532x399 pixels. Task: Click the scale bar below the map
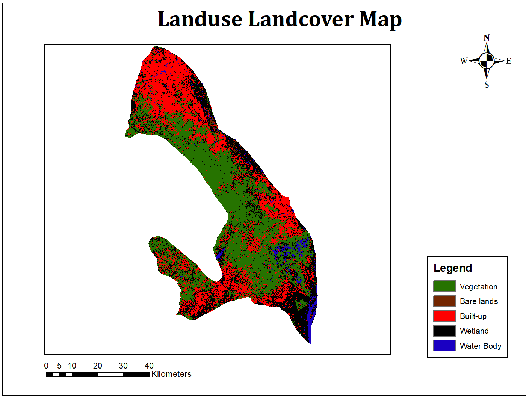coord(98,374)
